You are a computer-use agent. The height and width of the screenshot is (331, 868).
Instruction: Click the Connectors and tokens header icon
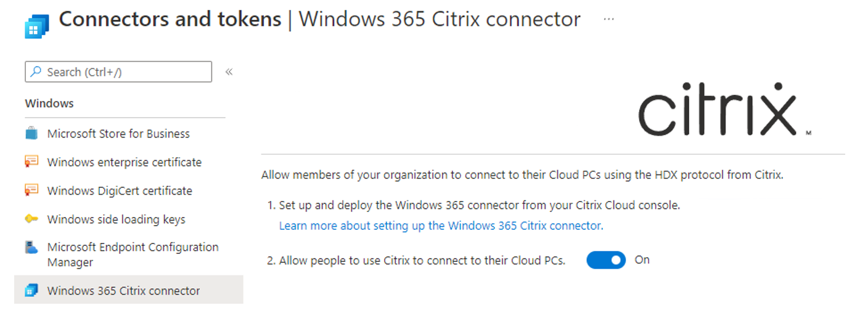(x=37, y=27)
